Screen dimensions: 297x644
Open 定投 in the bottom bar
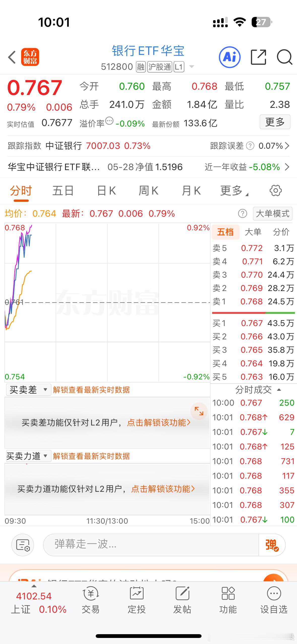pyautogui.click(x=137, y=600)
